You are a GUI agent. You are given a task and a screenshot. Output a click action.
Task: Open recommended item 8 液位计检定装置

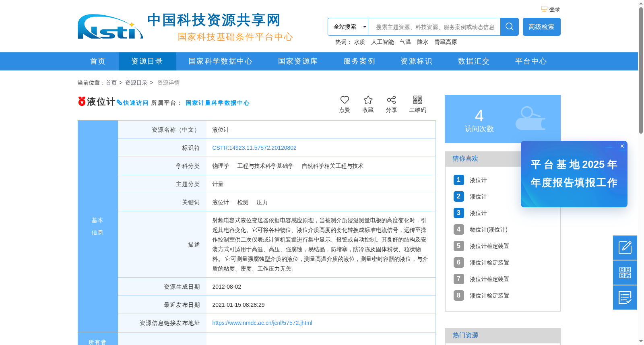tap(489, 295)
